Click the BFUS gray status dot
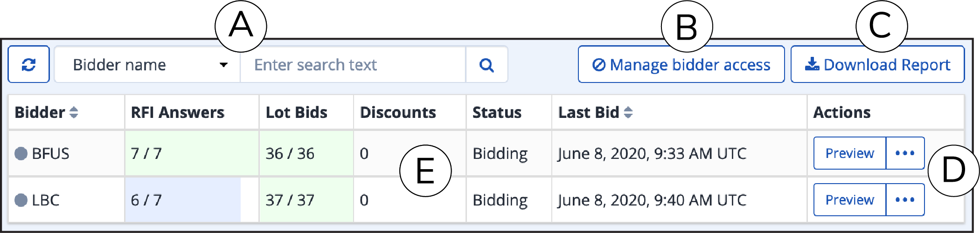980x233 pixels. tap(21, 153)
